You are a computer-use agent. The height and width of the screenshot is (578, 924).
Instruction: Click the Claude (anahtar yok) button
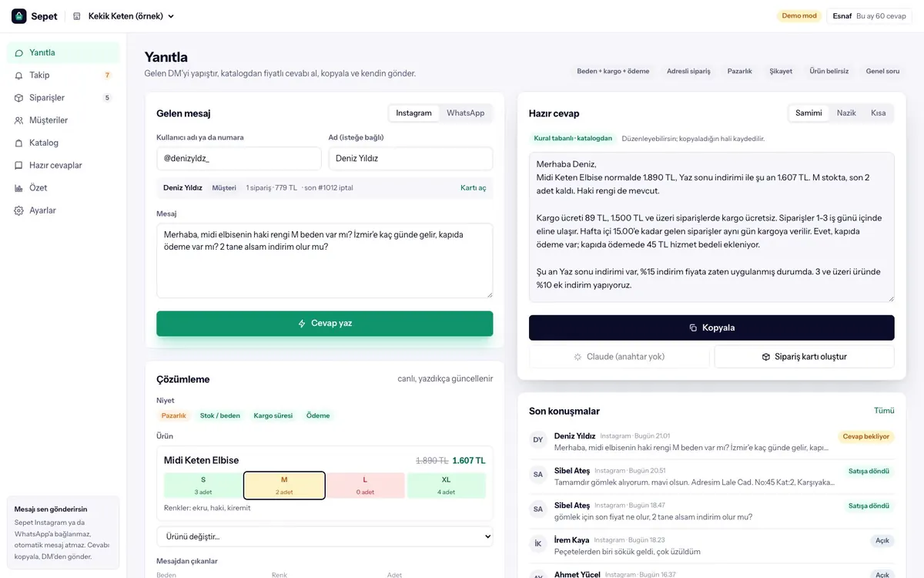pyautogui.click(x=619, y=357)
